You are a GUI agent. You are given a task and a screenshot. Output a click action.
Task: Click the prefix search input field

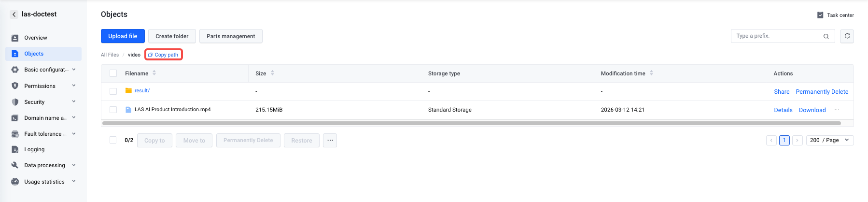point(777,36)
